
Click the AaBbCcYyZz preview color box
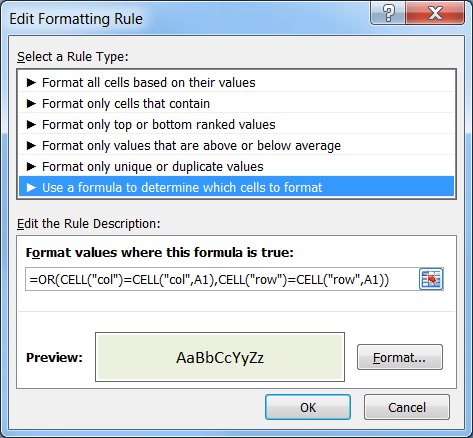point(220,357)
